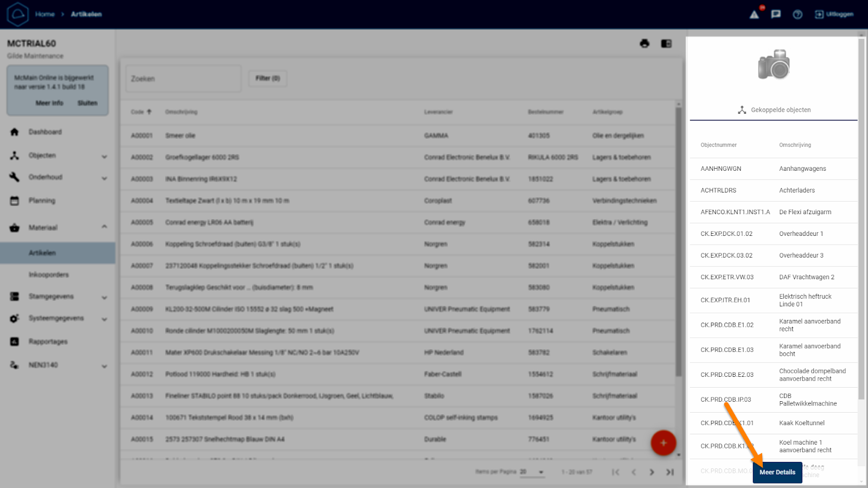
Task: Click the Uitloggen logout button
Action: [x=834, y=15]
